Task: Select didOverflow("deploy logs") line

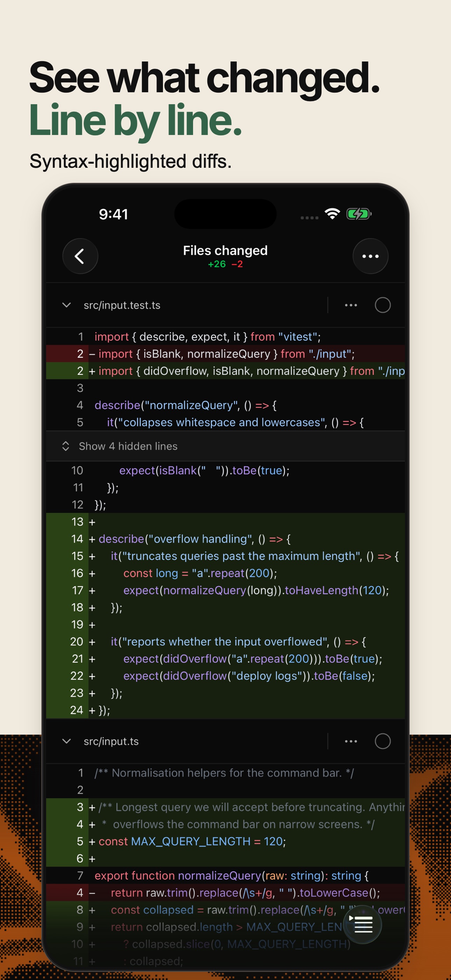Action: (x=225, y=676)
